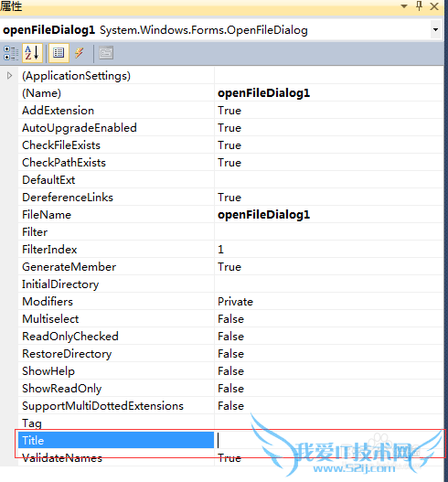Click ShowReadOnly value False

point(329,388)
